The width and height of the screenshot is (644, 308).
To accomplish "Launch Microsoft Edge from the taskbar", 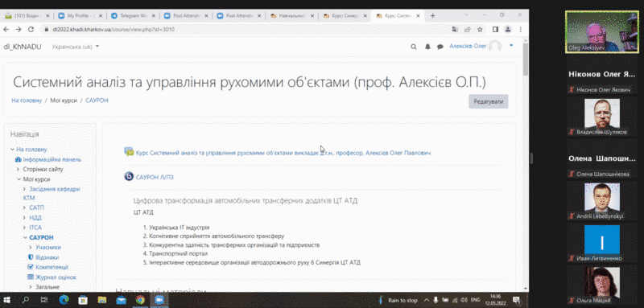I will coord(64,300).
